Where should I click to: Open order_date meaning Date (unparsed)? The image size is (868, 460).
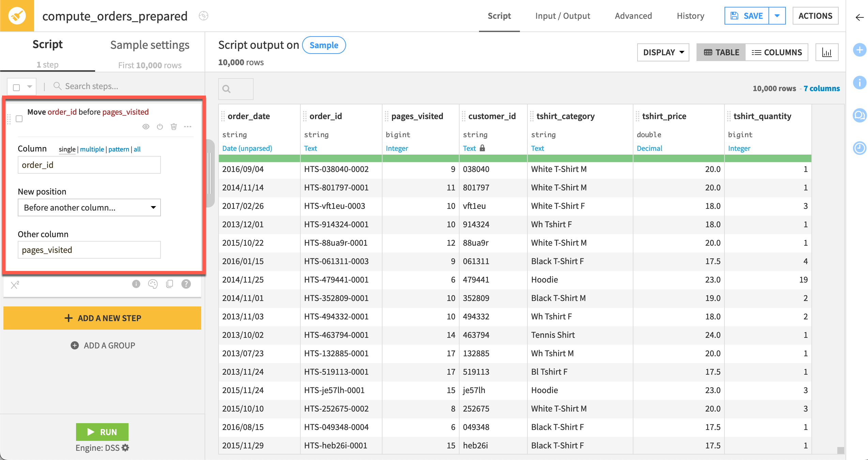[x=247, y=148]
